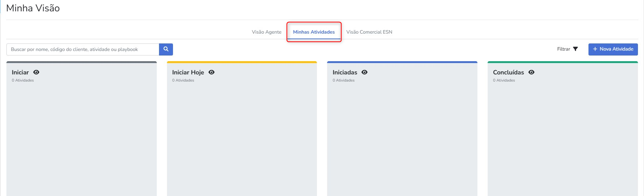
Task: Click the activity count under Iniciar
Action: (23, 80)
